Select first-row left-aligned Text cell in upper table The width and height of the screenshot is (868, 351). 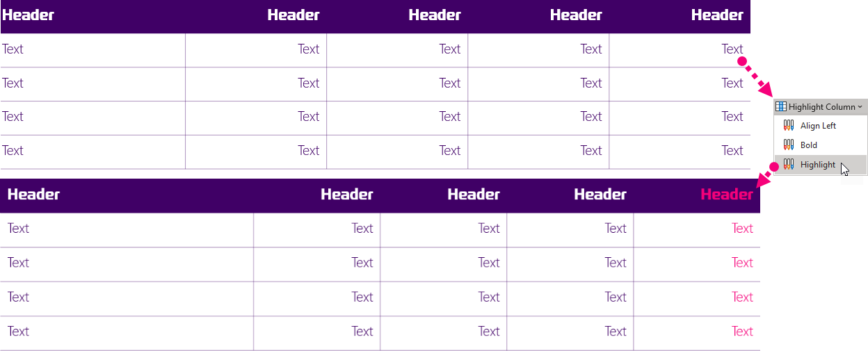(13, 49)
